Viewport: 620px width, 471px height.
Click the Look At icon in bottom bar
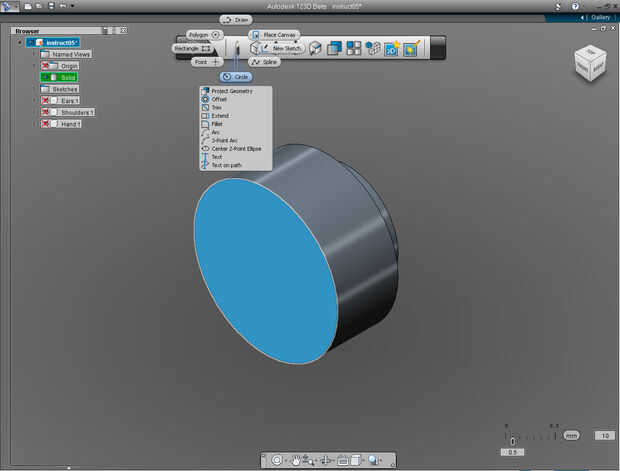pos(342,460)
